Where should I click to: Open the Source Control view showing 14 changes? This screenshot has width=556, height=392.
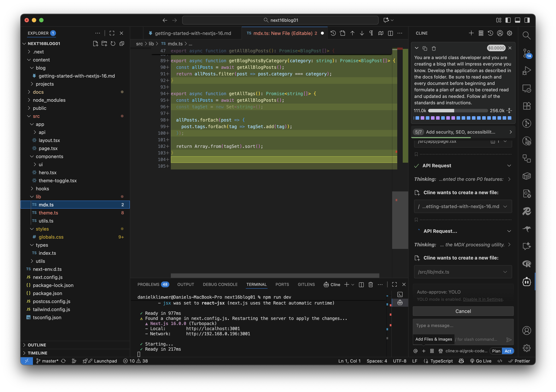[527, 53]
